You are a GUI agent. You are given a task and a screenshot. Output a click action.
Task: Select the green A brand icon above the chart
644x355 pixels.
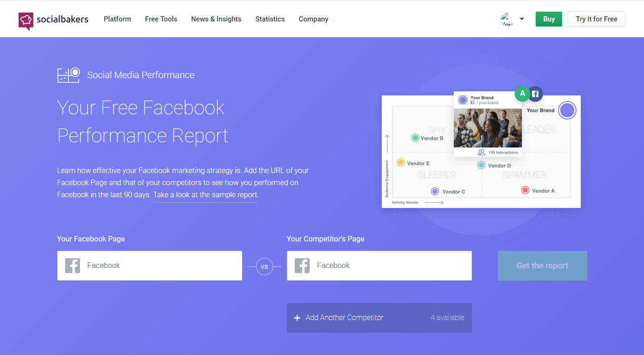tap(522, 94)
